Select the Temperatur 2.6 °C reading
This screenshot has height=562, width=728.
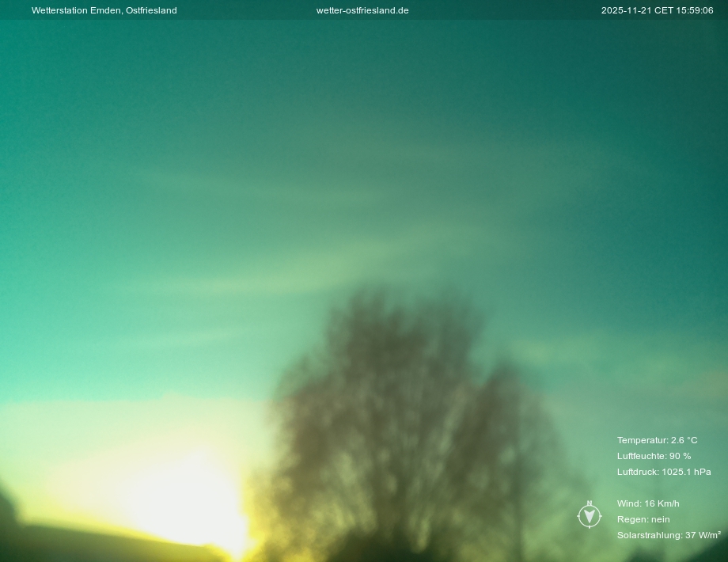(x=657, y=440)
